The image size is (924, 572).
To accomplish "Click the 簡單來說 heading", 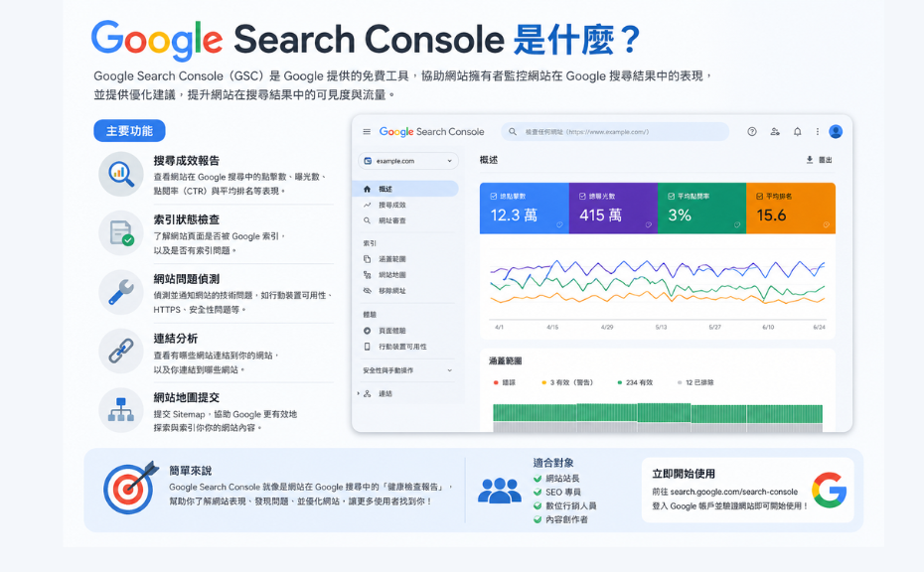I will click(x=191, y=471).
